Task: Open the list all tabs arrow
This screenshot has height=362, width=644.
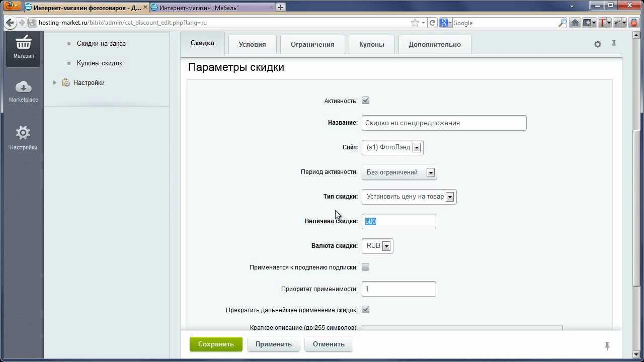Action: tap(572, 7)
